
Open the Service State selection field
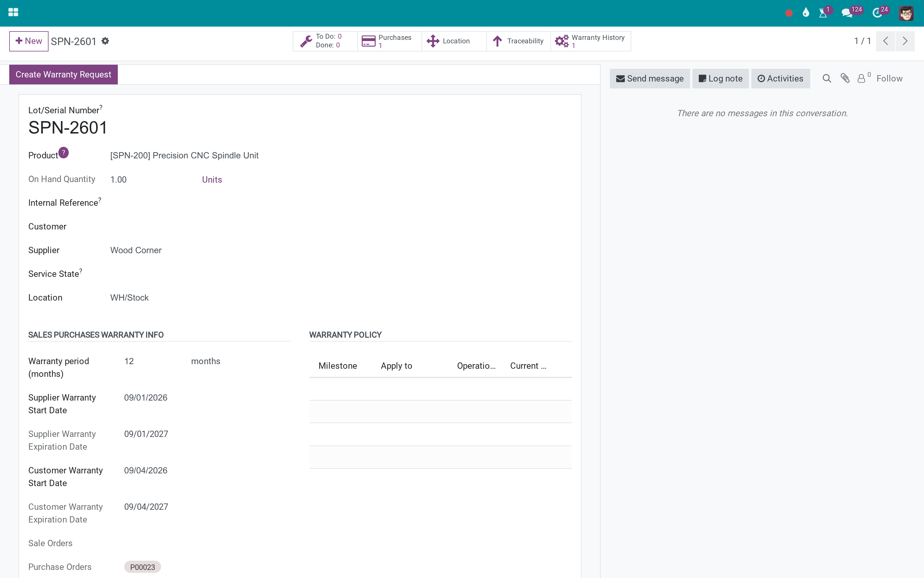[x=200, y=274]
